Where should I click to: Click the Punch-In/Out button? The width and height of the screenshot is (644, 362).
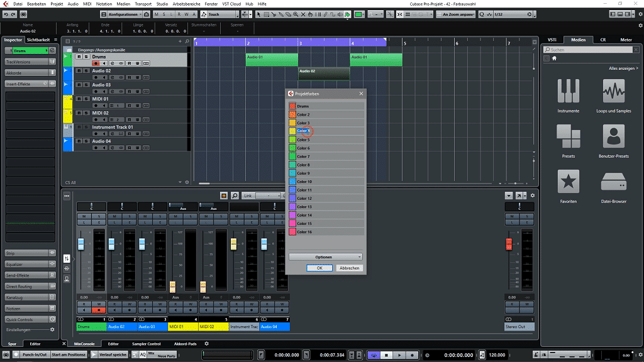click(35, 354)
